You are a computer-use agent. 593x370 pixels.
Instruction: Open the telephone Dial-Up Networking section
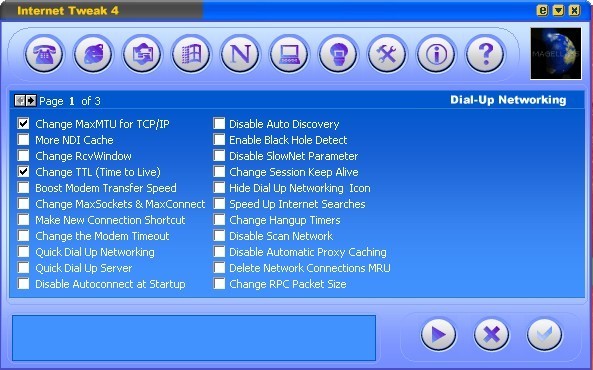click(x=44, y=54)
